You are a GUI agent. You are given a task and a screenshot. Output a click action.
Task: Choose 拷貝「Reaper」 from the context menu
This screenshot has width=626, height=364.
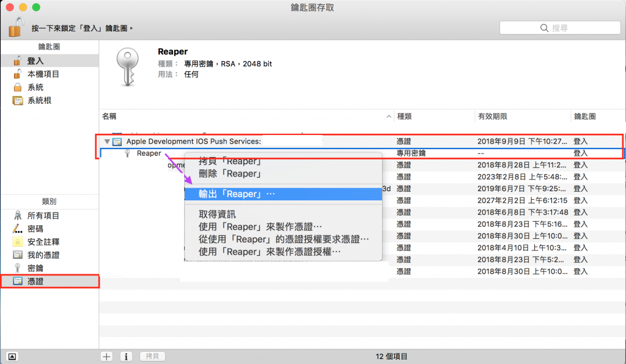pyautogui.click(x=283, y=161)
